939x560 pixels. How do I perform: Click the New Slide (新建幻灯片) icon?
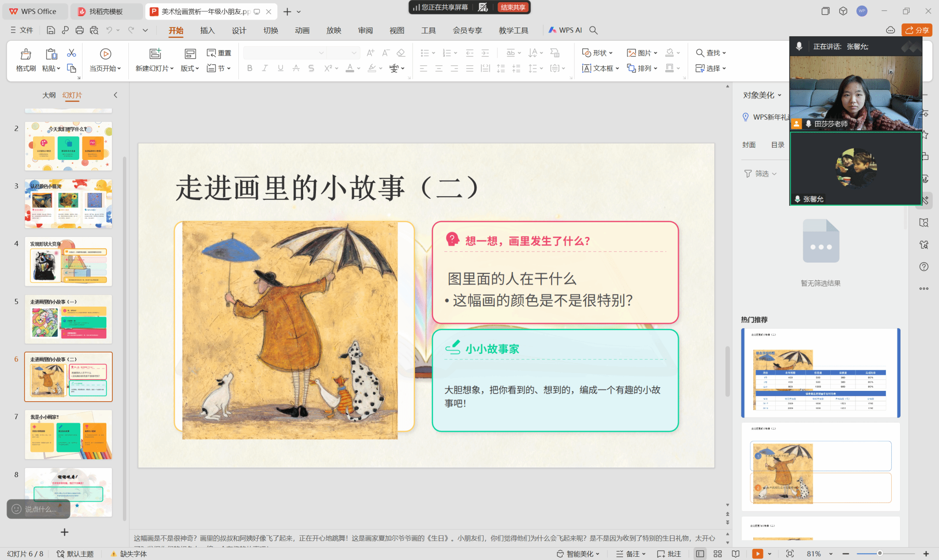point(155,54)
